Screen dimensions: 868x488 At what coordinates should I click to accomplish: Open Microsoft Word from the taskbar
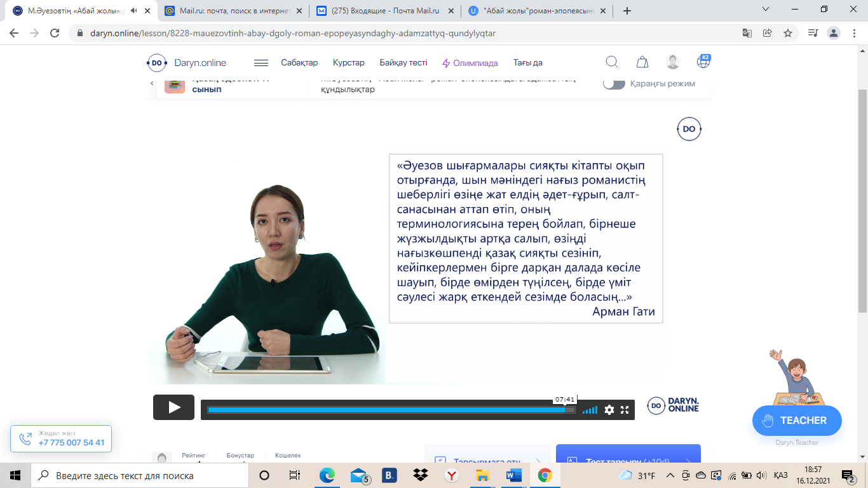point(513,475)
